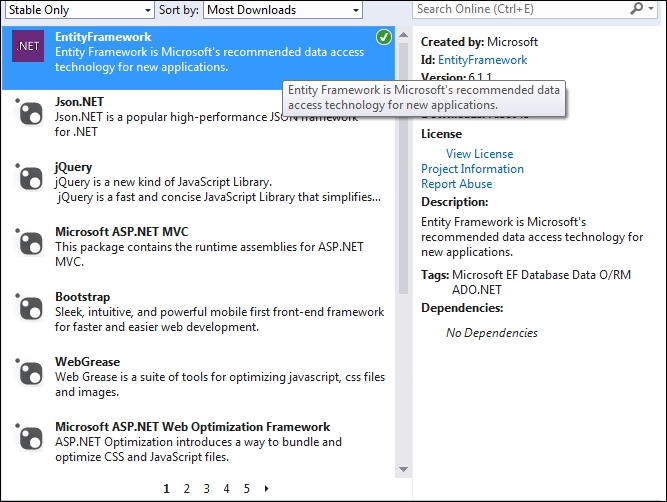Go to page 3 of results

(x=206, y=489)
